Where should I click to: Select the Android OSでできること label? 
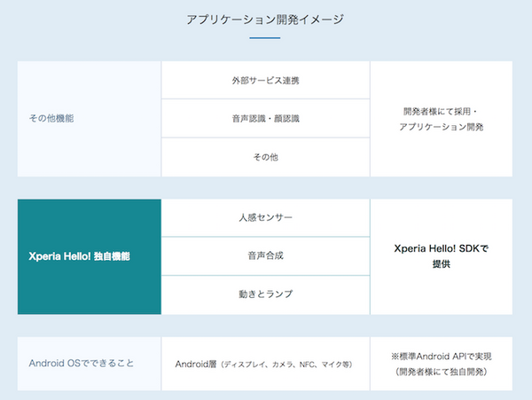(x=80, y=363)
